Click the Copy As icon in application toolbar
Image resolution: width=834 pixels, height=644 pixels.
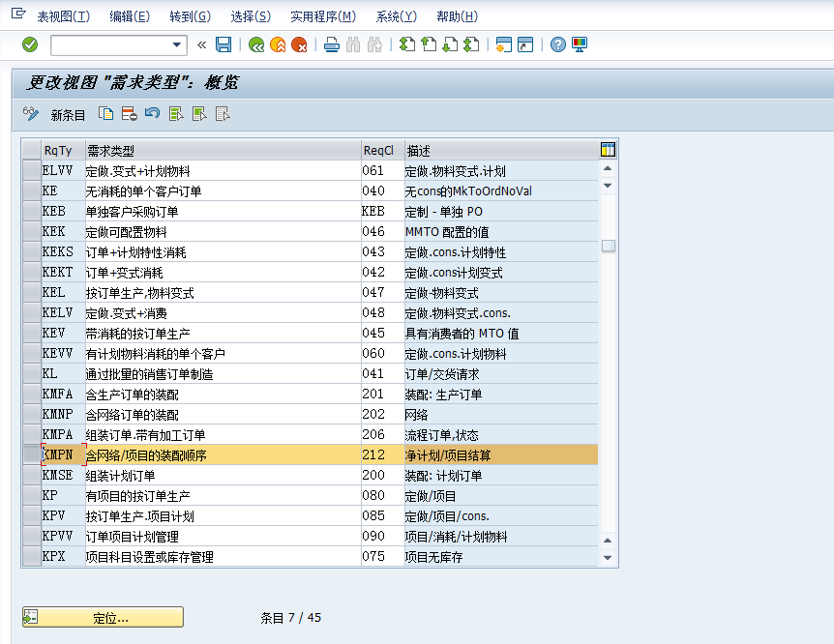tap(104, 114)
